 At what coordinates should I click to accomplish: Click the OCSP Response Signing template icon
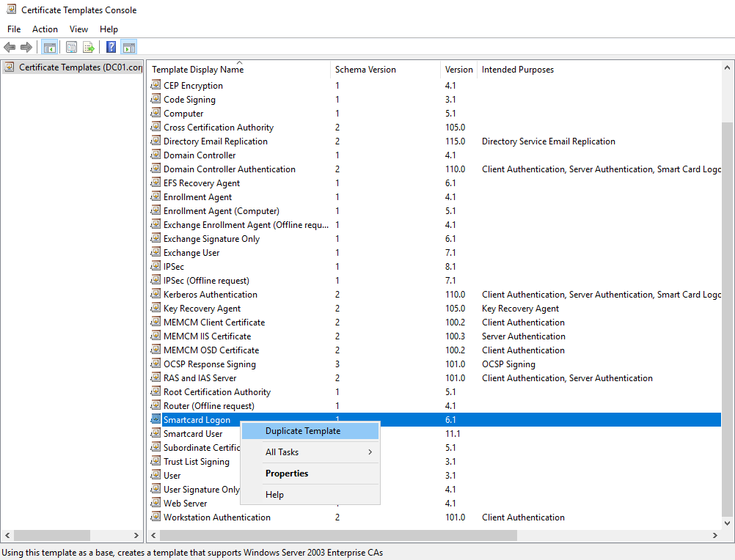[156, 364]
